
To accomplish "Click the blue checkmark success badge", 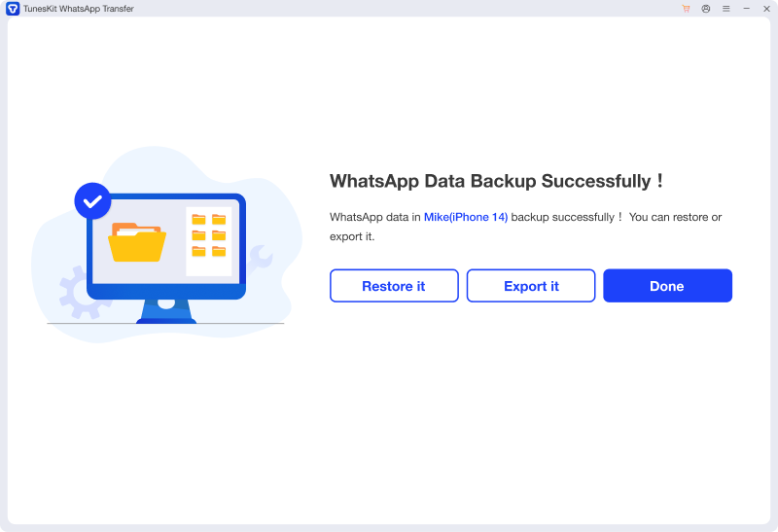I will [92, 201].
